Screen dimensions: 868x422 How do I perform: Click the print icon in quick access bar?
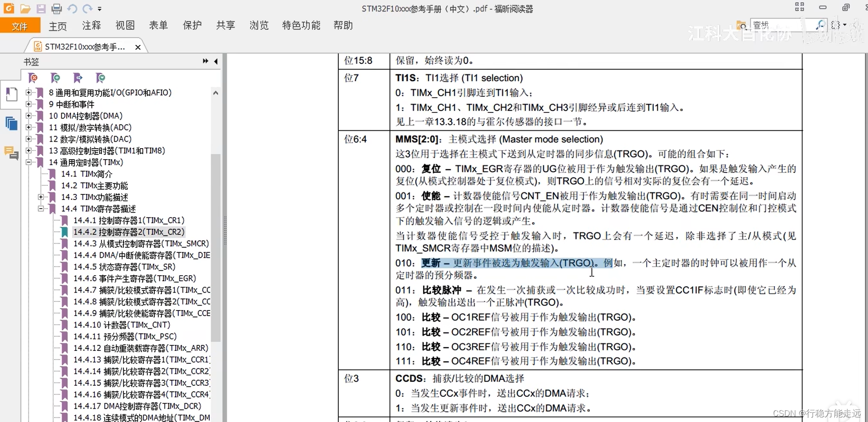click(56, 8)
